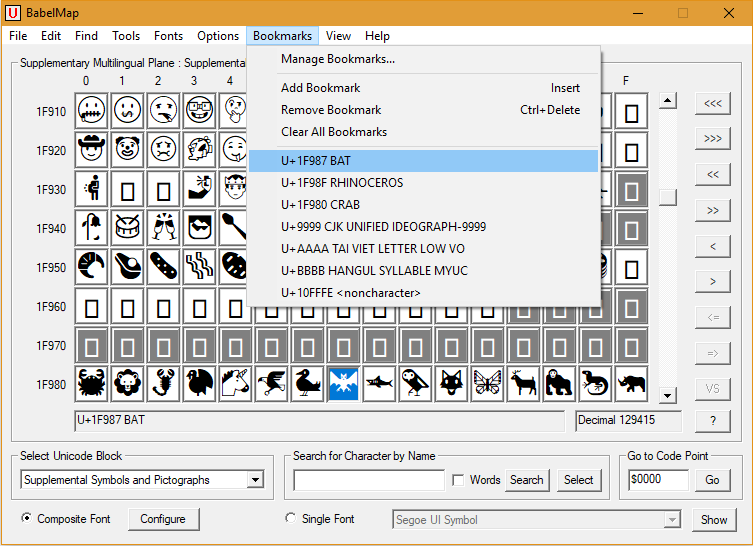Screen dimensions: 753x546
Task: Select the unicorn face emoji
Action: click(235, 384)
